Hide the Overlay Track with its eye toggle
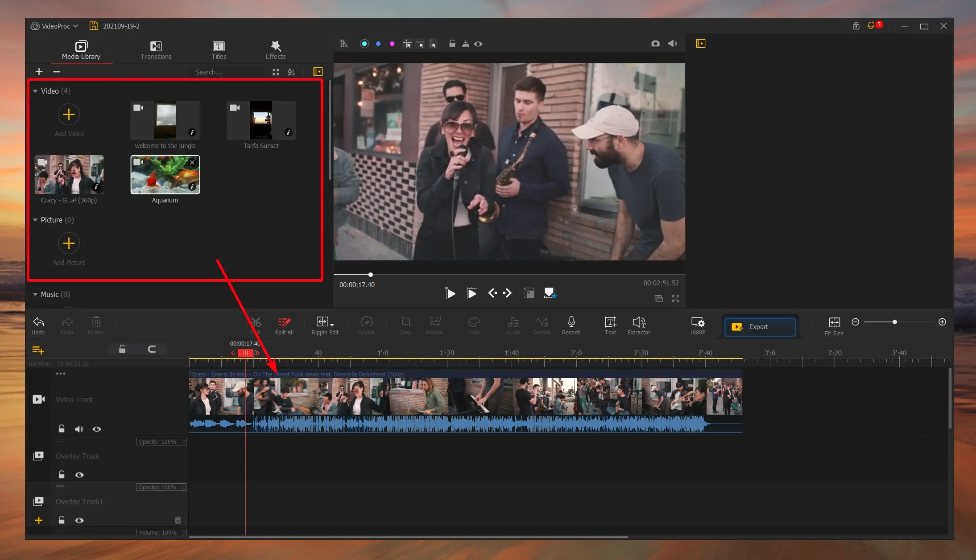The image size is (976, 560). 80,474
